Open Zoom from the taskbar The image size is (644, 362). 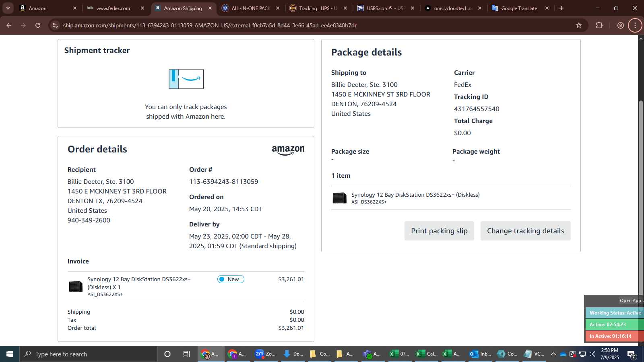pyautogui.click(x=265, y=354)
